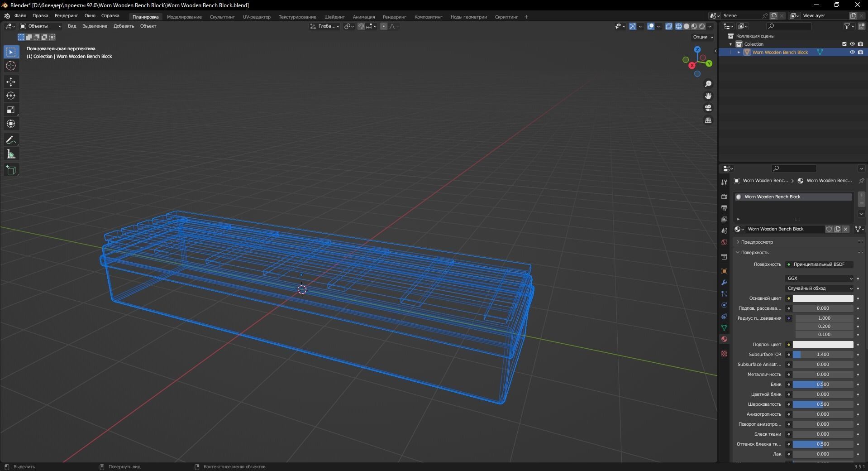This screenshot has height=471, width=868.
Task: Switch to the 'Моделирование' workspace tab
Action: click(x=184, y=17)
